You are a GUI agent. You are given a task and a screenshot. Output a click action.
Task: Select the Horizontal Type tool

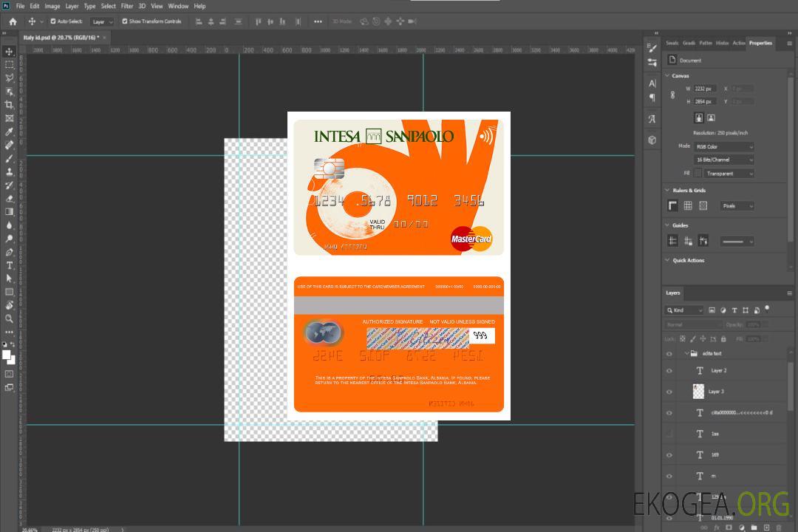pos(9,265)
